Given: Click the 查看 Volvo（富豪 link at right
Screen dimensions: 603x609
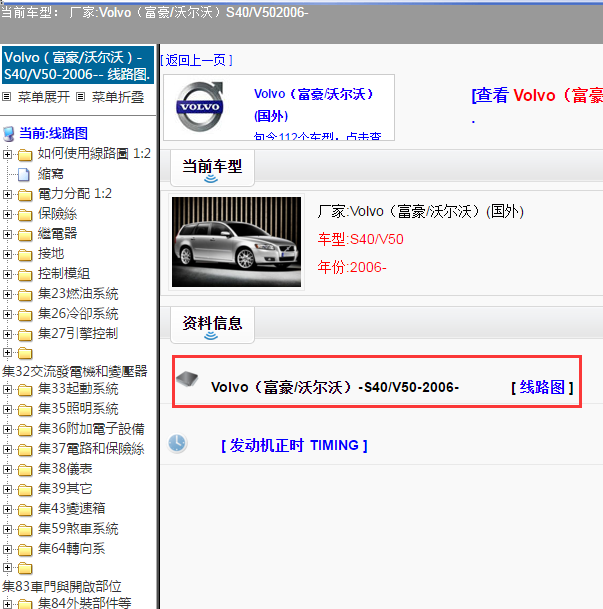Looking at the screenshot, I should coord(537,96).
